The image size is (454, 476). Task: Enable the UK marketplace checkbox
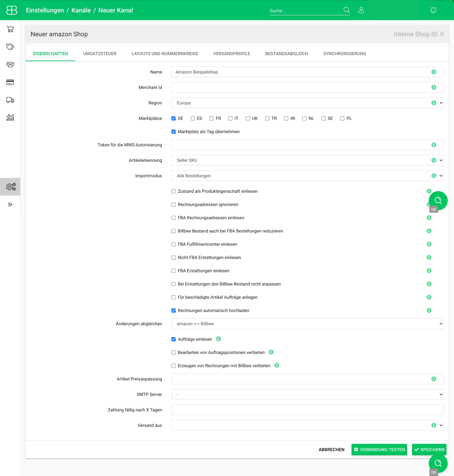pos(248,118)
